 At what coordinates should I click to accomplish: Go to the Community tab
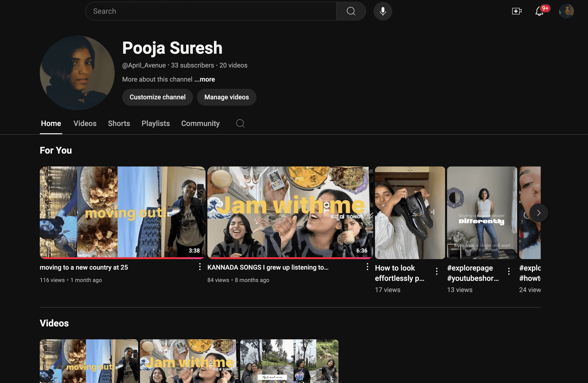tap(200, 123)
